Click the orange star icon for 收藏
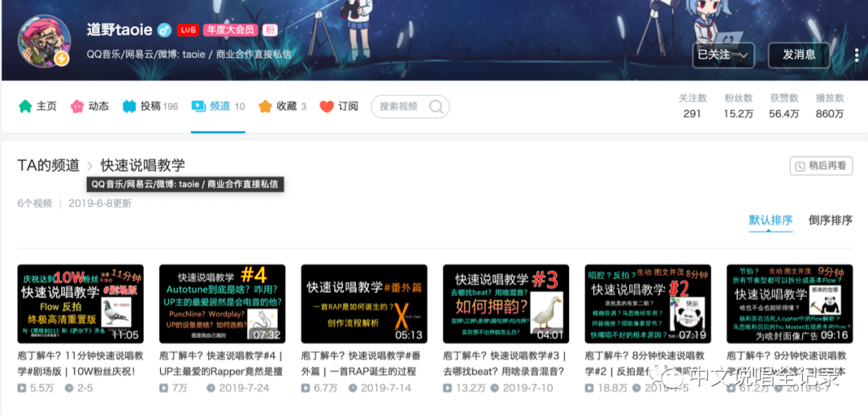868x415 pixels. (265, 106)
